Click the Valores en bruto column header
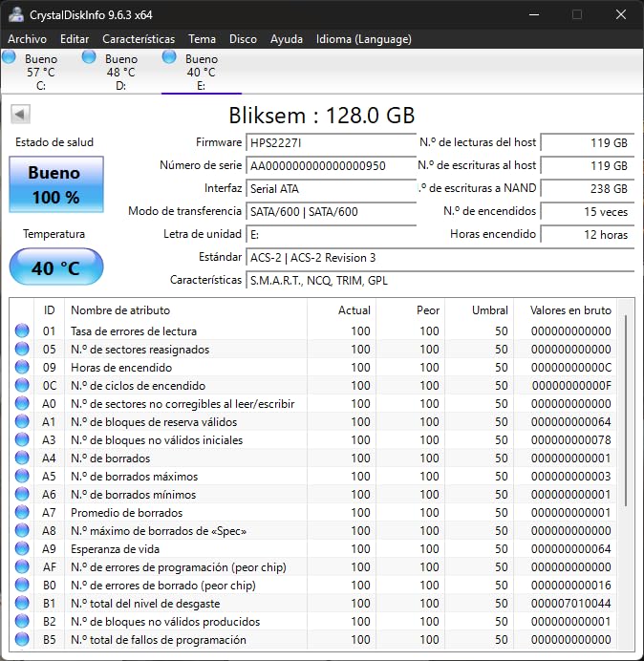Screen dimensions: 644x661 pos(565,310)
